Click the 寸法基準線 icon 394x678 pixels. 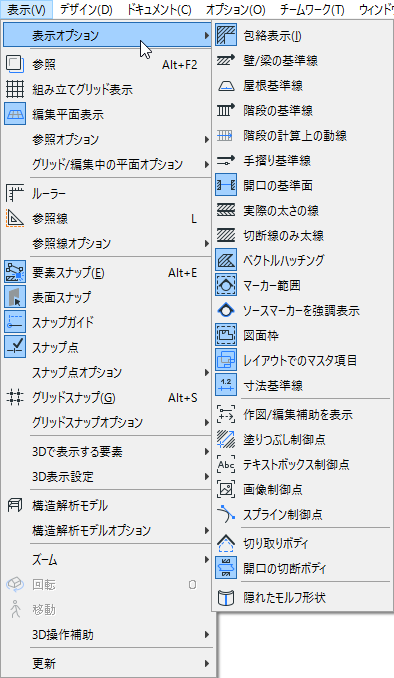point(226,385)
